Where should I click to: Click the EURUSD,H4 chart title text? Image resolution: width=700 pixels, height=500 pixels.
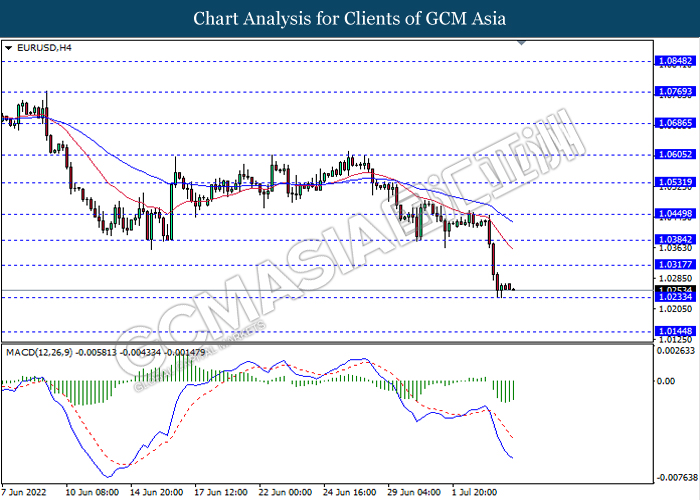[44, 48]
